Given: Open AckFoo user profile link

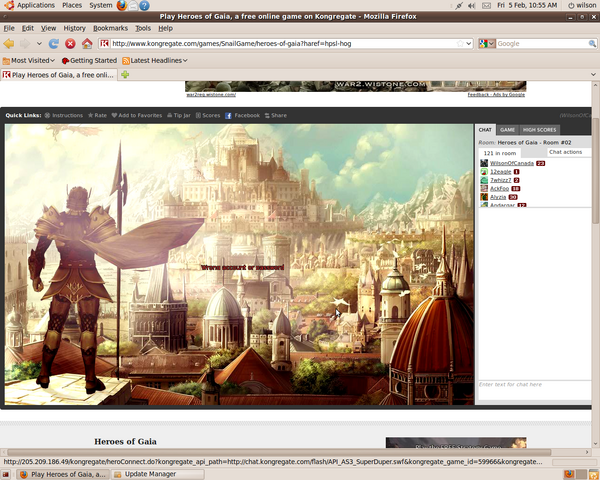Looking at the screenshot, I should click(499, 189).
